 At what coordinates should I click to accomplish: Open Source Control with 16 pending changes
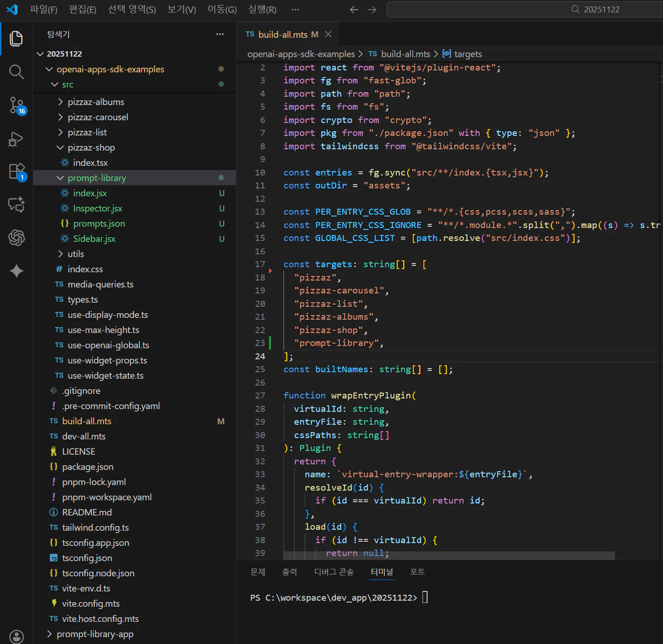click(x=16, y=105)
